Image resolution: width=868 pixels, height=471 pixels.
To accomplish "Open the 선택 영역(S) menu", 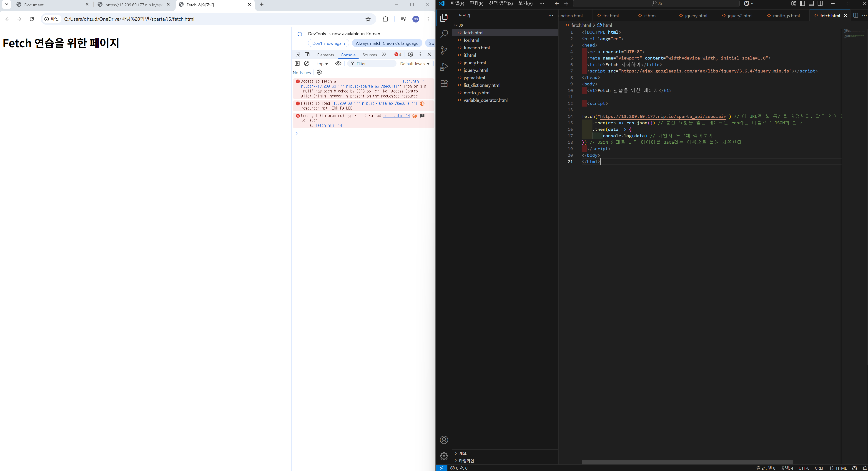I will click(x=501, y=3).
